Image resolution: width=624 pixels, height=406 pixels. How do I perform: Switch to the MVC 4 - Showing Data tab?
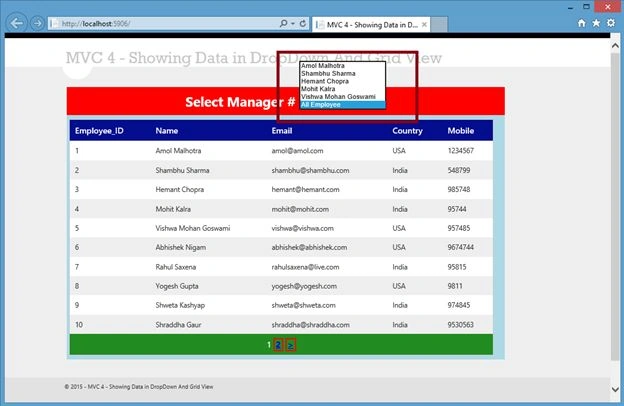371,25
